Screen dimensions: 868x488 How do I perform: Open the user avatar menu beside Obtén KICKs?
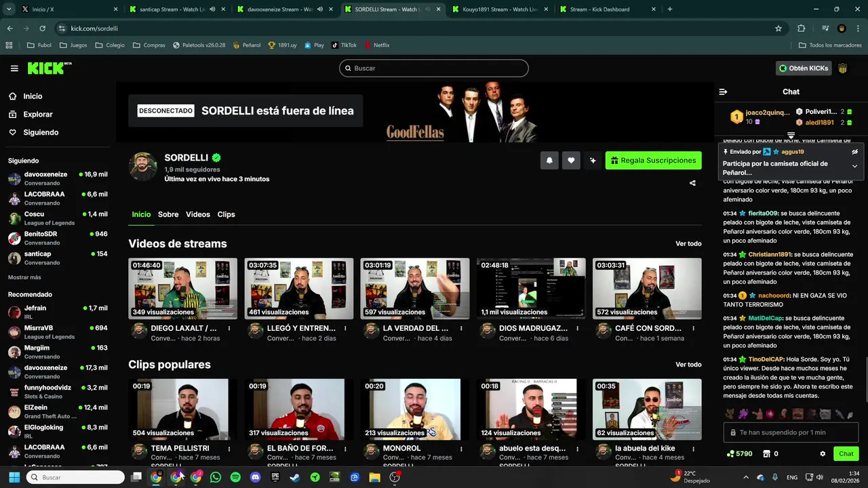tap(843, 68)
